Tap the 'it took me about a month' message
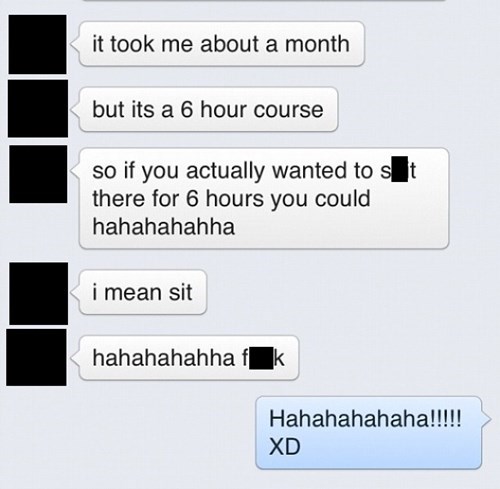This screenshot has height=489, width=500. click(222, 44)
